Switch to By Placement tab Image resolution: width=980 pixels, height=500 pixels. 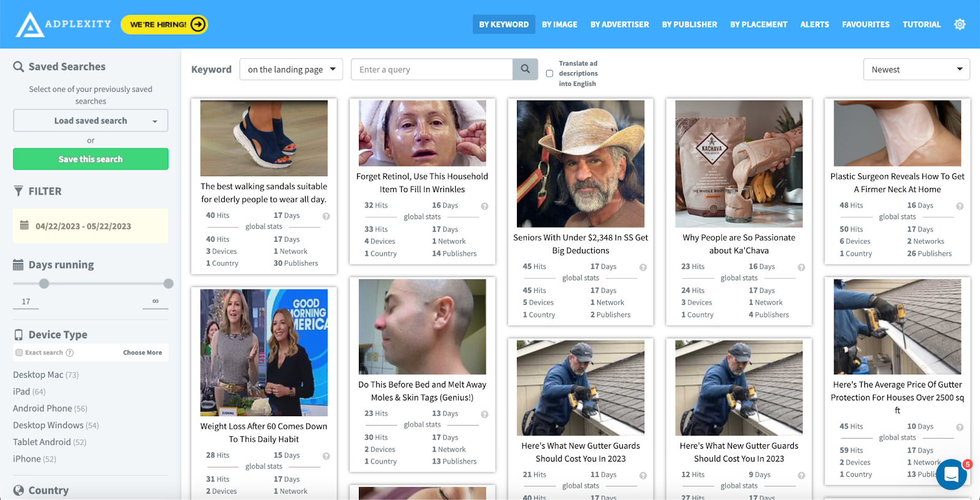tap(759, 24)
